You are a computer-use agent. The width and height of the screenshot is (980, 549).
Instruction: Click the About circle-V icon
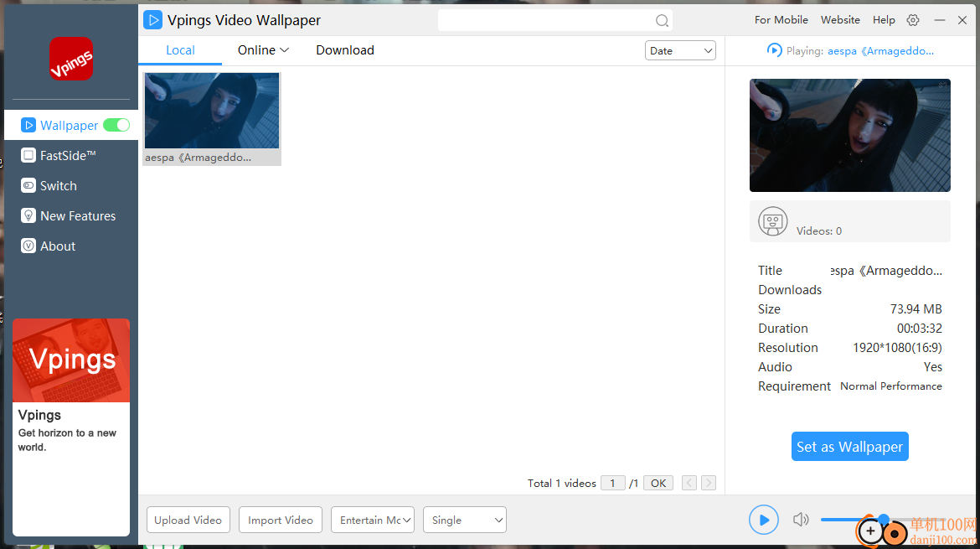click(x=28, y=246)
